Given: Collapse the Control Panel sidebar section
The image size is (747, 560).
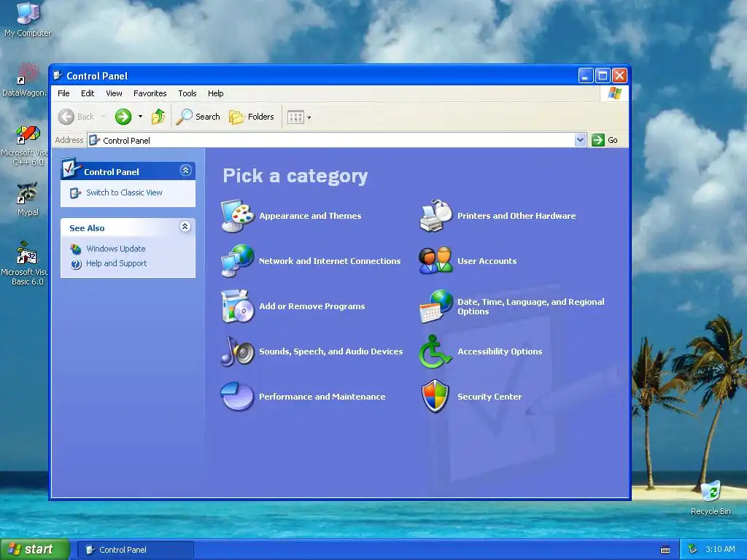Looking at the screenshot, I should pyautogui.click(x=186, y=171).
